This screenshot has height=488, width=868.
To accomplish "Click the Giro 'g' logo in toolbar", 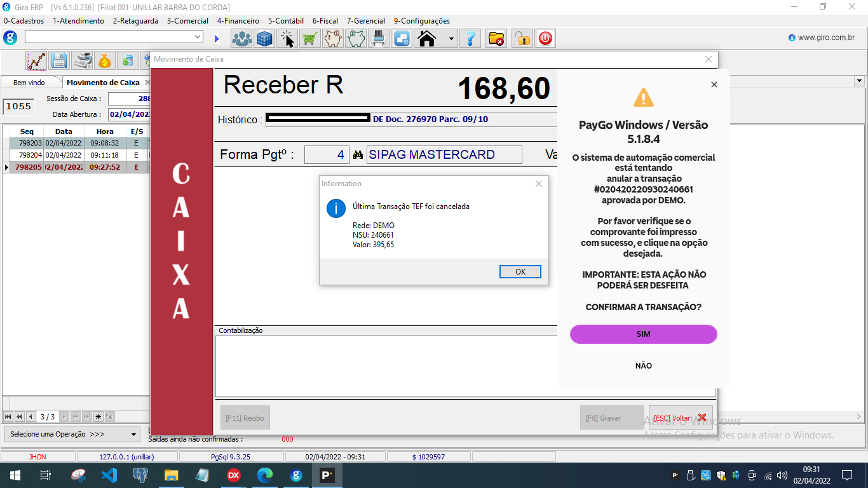I will (10, 38).
